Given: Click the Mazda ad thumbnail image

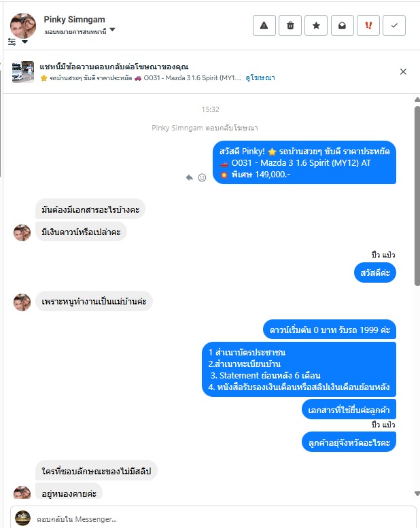Looking at the screenshot, I should click(x=23, y=72).
